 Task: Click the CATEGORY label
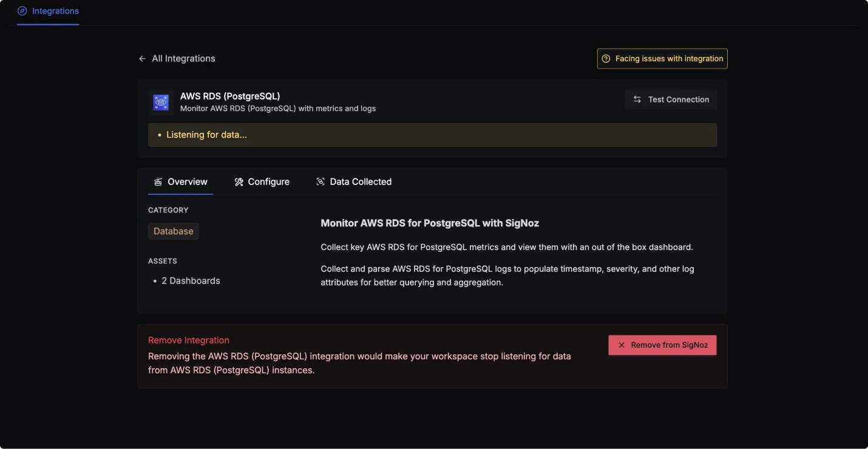point(168,210)
